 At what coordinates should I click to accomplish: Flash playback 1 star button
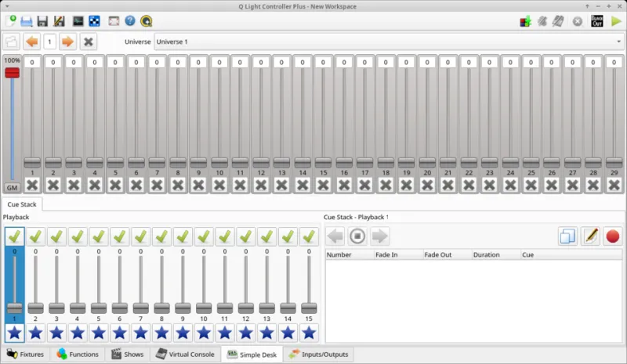[14, 333]
